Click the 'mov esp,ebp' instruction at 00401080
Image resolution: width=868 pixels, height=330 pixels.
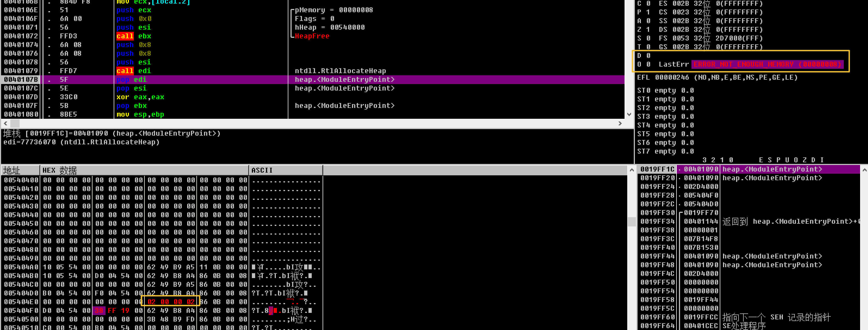(140, 114)
